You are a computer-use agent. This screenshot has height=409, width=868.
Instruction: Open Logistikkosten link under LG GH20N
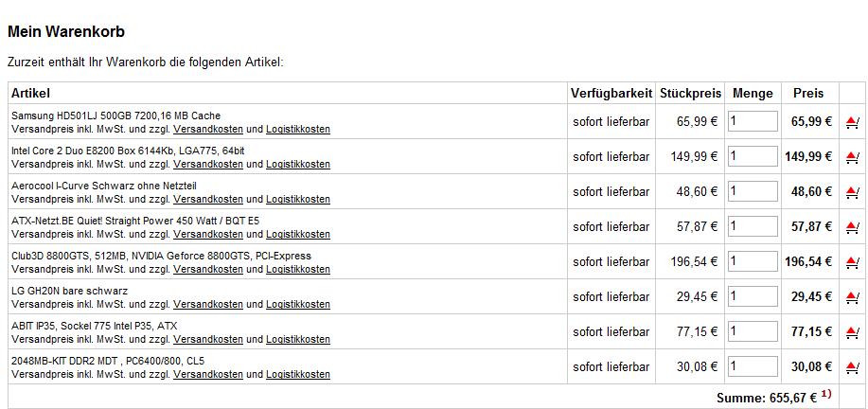298,304
